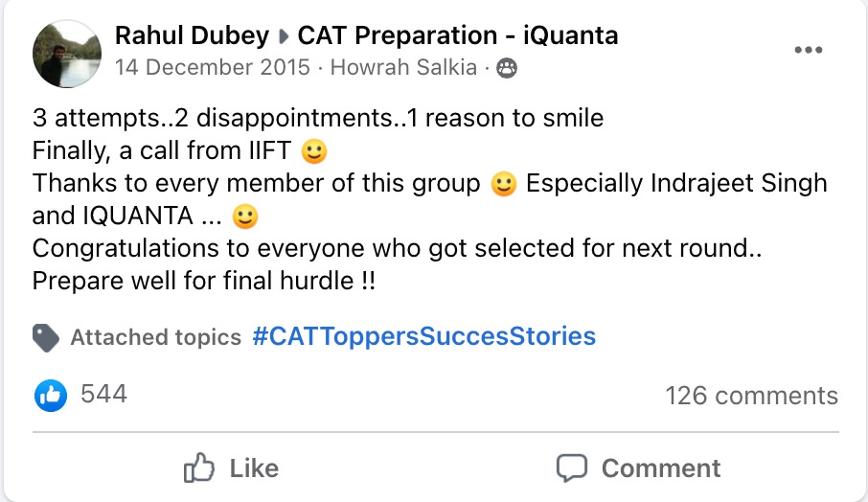This screenshot has width=868, height=502.
Task: Click the speech bubble Comment icon
Action: [x=571, y=468]
